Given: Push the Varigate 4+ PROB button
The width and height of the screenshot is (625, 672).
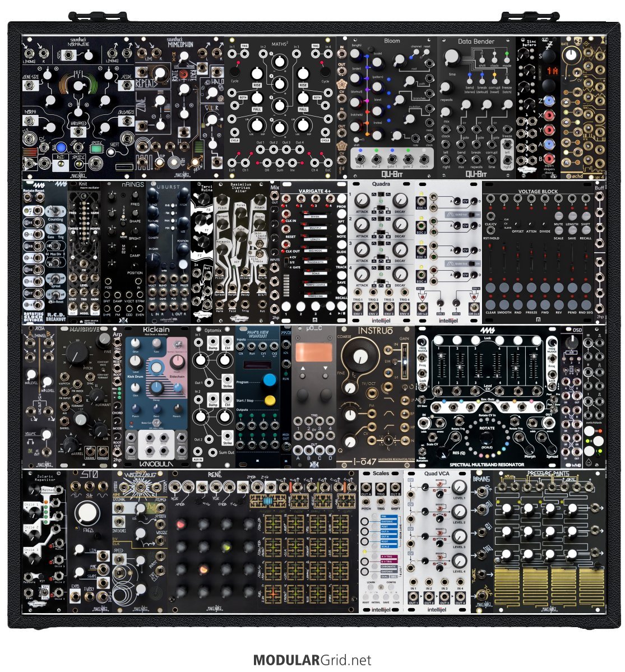Looking at the screenshot, I should (341, 200).
